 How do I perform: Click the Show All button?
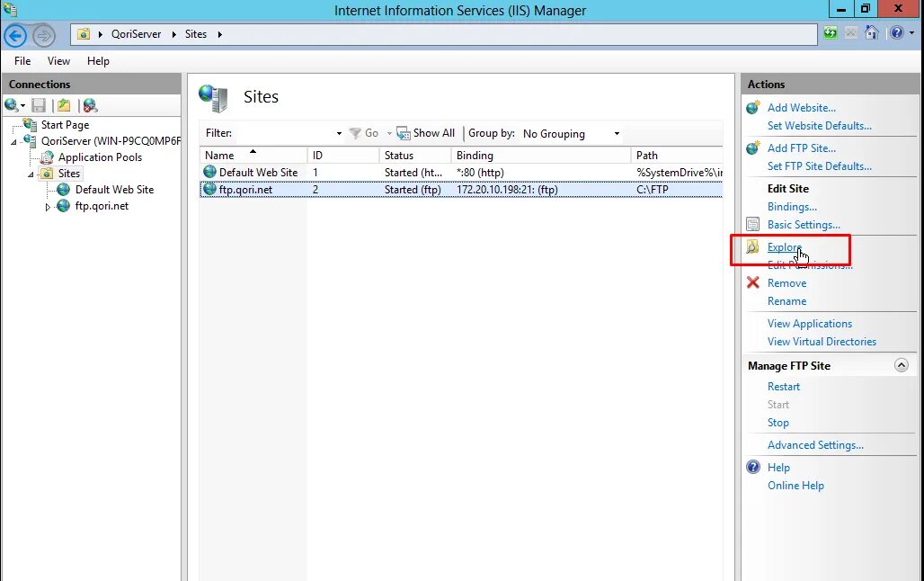point(426,133)
